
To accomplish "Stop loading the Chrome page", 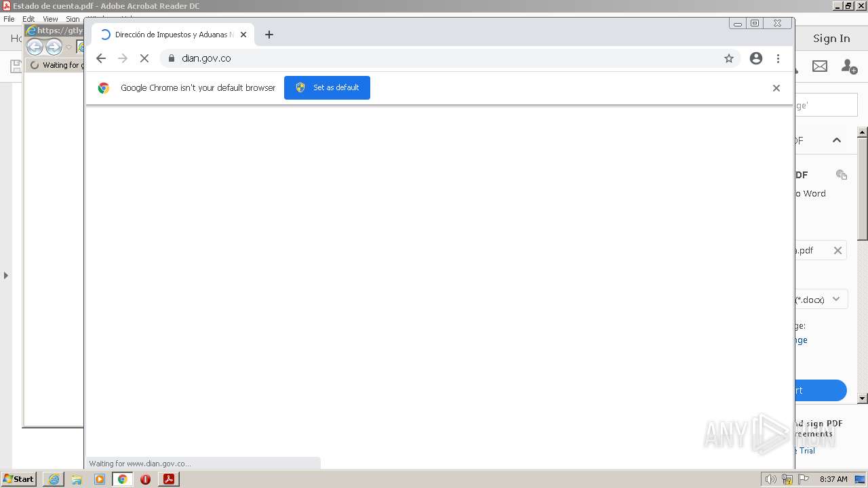I will tap(144, 58).
